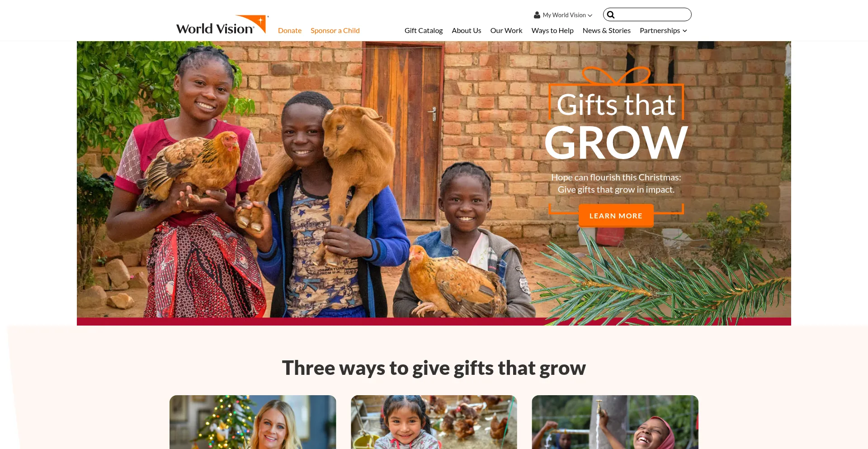This screenshot has height=449, width=868.
Task: Expand the My World Vision dropdown chevron
Action: pyautogui.click(x=590, y=15)
